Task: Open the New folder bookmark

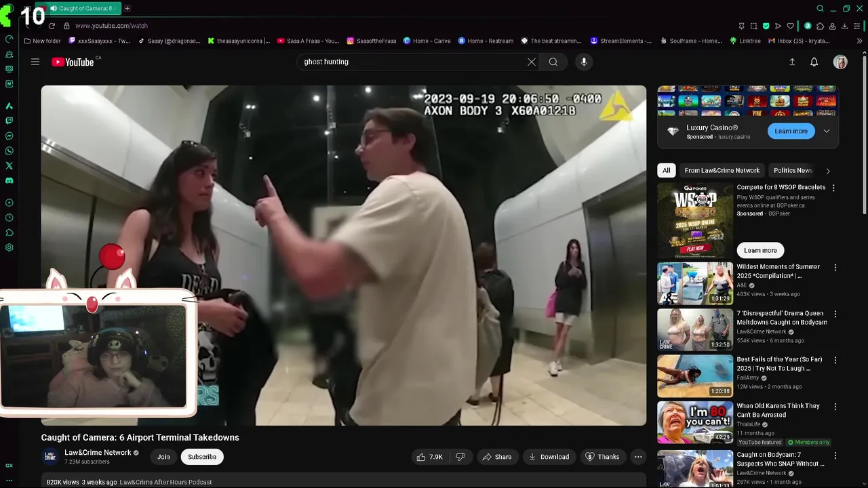Action: click(x=42, y=41)
